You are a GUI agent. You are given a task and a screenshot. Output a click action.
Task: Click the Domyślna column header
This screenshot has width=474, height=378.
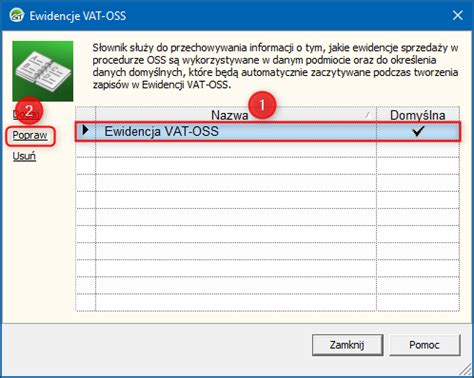point(418,115)
